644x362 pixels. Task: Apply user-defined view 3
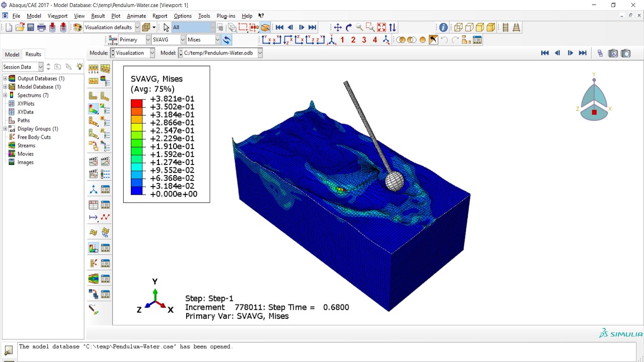coord(364,40)
